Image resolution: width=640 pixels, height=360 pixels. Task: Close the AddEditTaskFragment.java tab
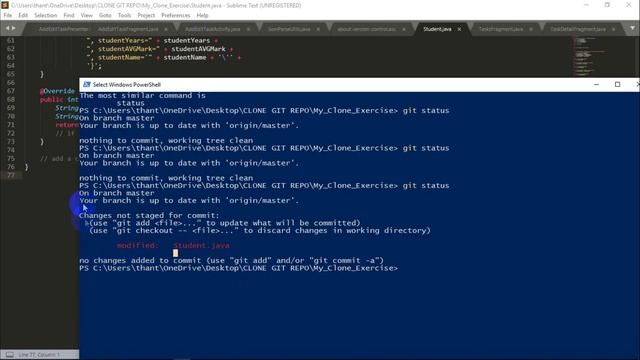pyautogui.click(x=166, y=29)
